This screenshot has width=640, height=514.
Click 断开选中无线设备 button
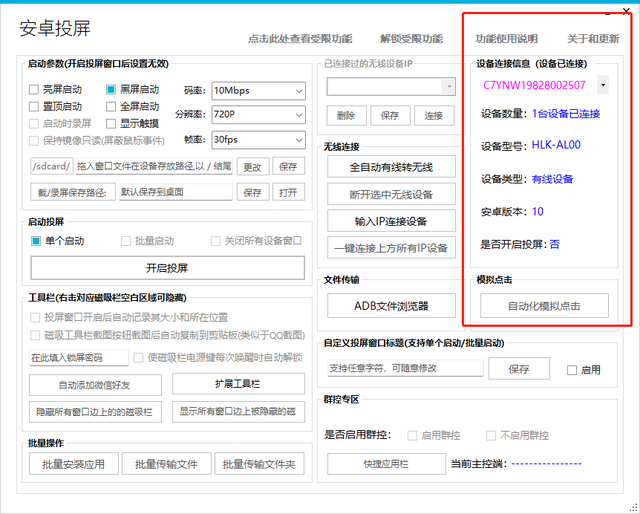(x=391, y=194)
